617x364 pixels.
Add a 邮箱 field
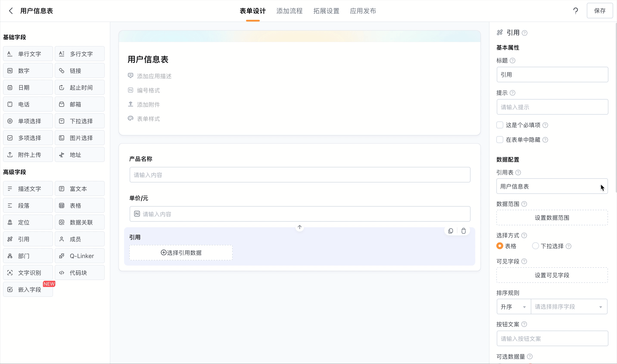[80, 104]
